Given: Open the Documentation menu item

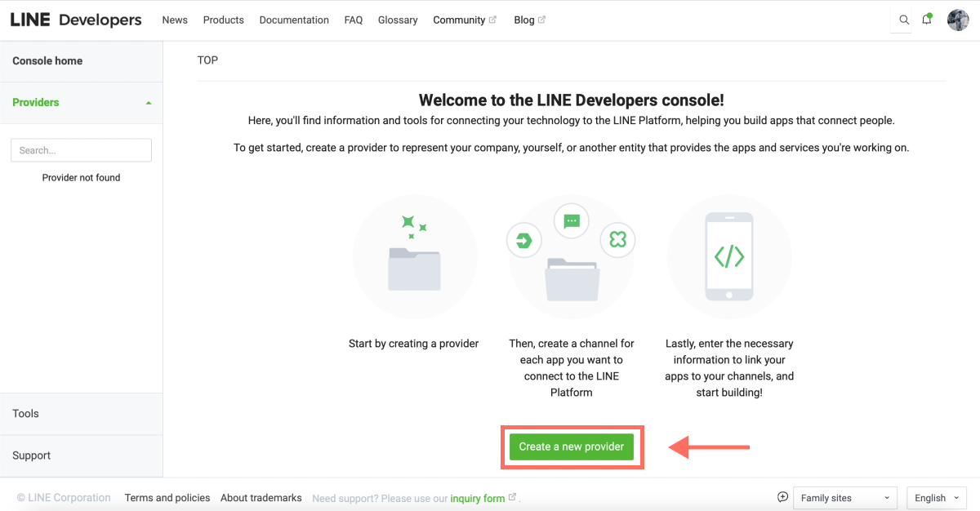Looking at the screenshot, I should pyautogui.click(x=294, y=20).
